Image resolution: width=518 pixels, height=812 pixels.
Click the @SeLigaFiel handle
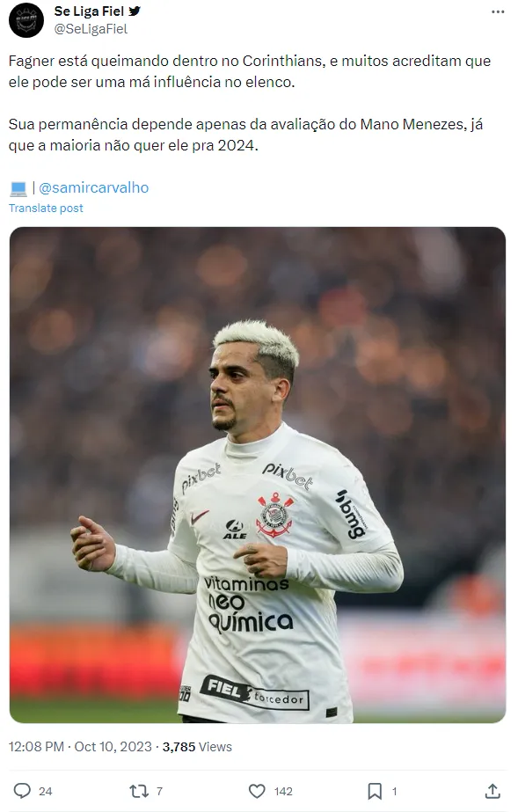[x=91, y=29]
